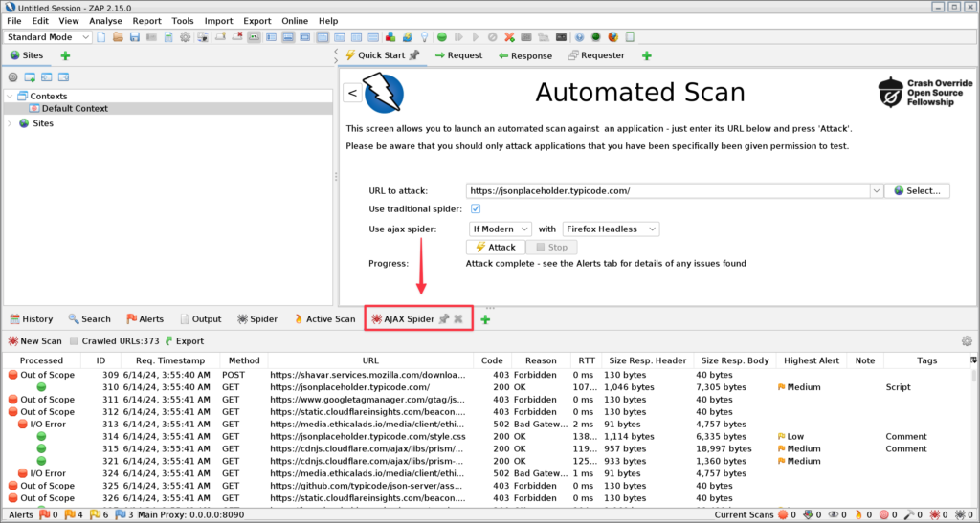
Task: Click the New Context icon with green plus
Action: (x=30, y=77)
